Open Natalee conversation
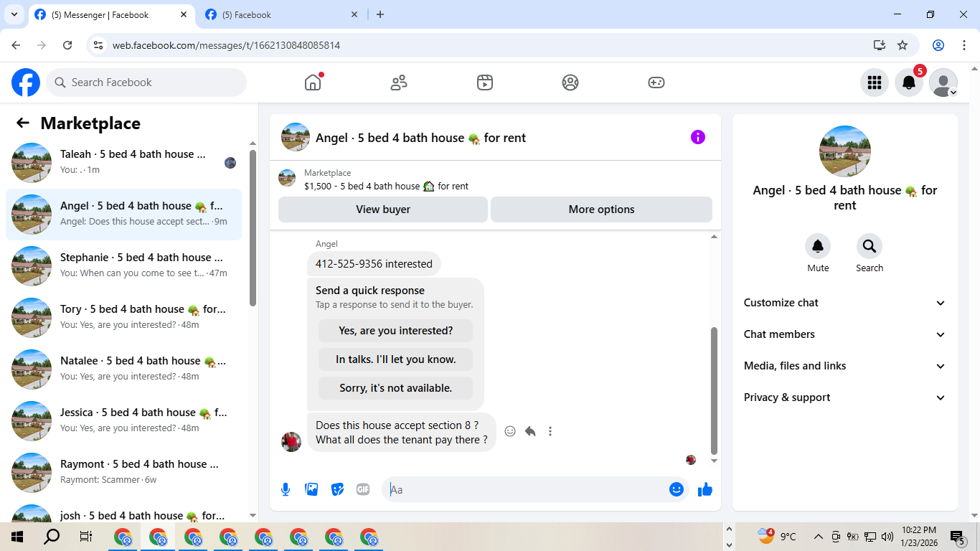980x551 pixels. tap(123, 369)
